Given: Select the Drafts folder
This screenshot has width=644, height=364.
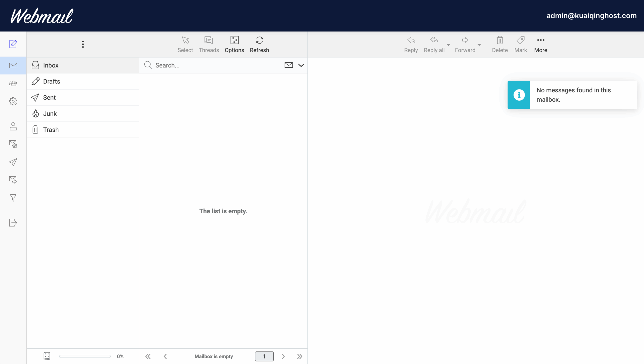Looking at the screenshot, I should click(52, 81).
